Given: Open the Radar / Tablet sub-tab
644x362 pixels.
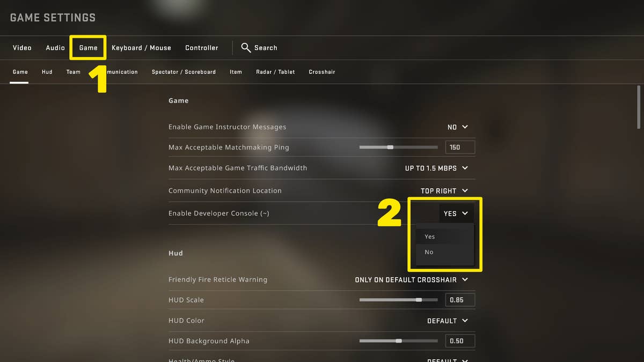Looking at the screenshot, I should coord(275,71).
